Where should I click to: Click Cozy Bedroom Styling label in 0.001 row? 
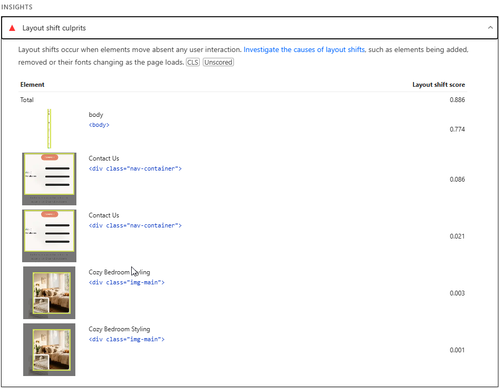coord(119,329)
